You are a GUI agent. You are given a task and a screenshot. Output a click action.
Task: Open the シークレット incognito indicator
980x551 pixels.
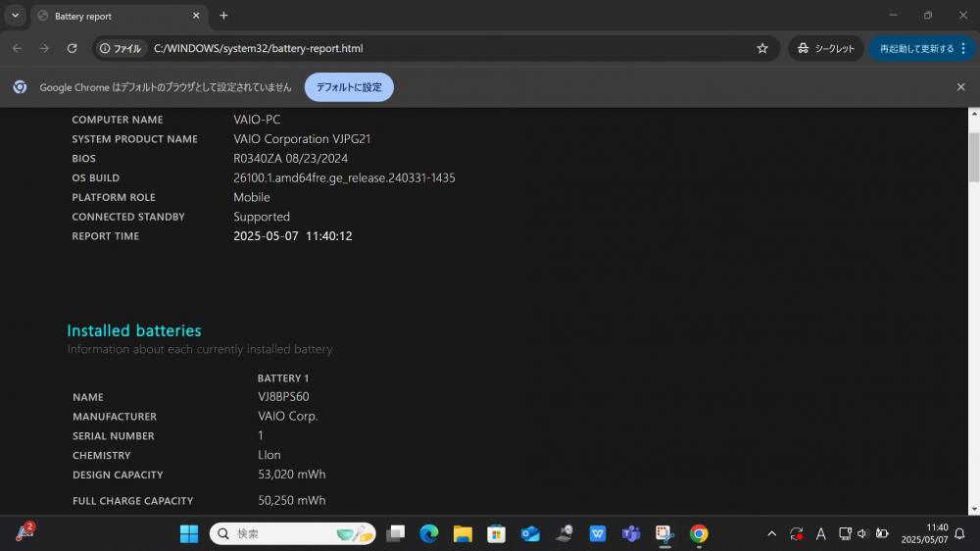825,48
